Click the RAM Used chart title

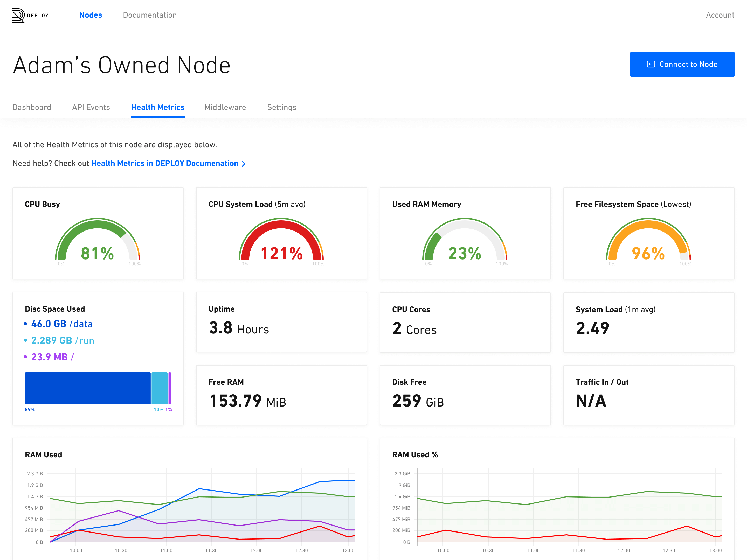[x=44, y=455]
